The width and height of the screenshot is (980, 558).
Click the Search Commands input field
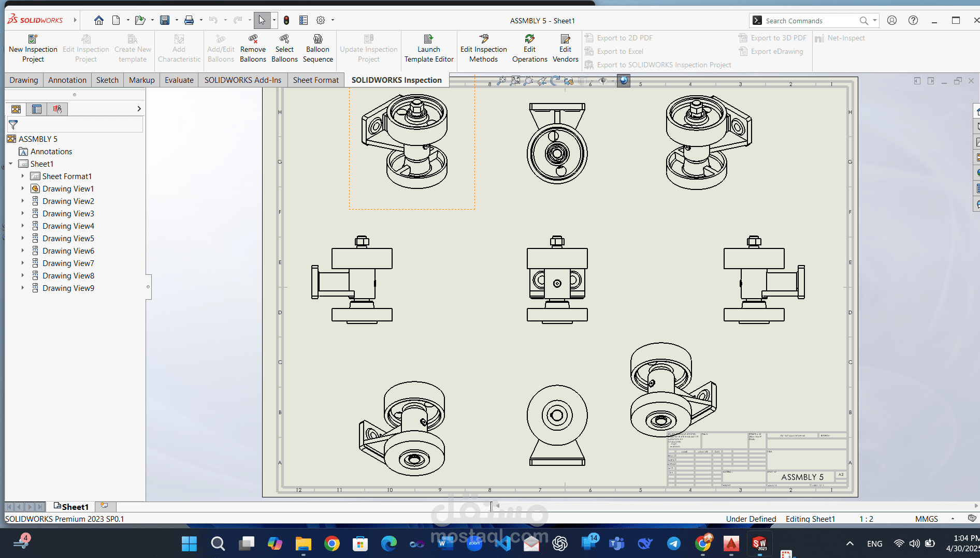click(811, 21)
